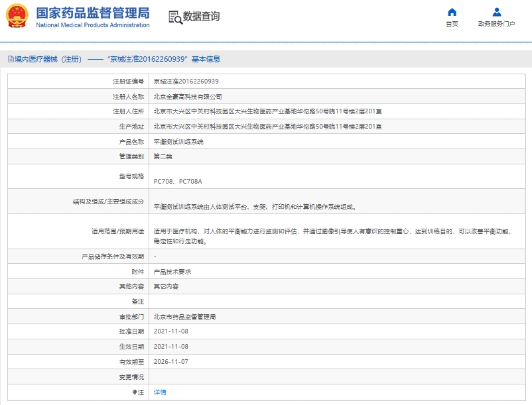Viewport: 532px width, 405px height.
Task: Open 政务服务门户 via the user icon
Action: tap(497, 12)
